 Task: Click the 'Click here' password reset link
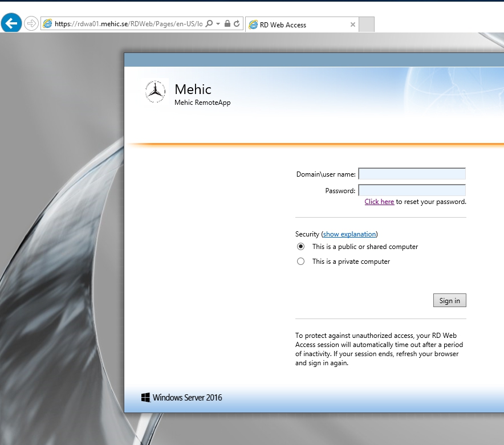click(x=379, y=202)
